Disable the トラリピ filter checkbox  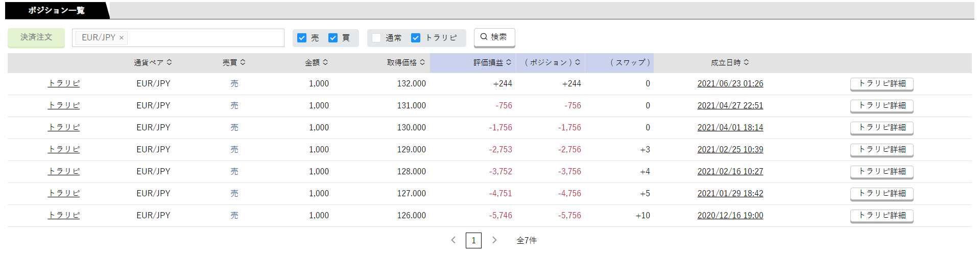(416, 38)
